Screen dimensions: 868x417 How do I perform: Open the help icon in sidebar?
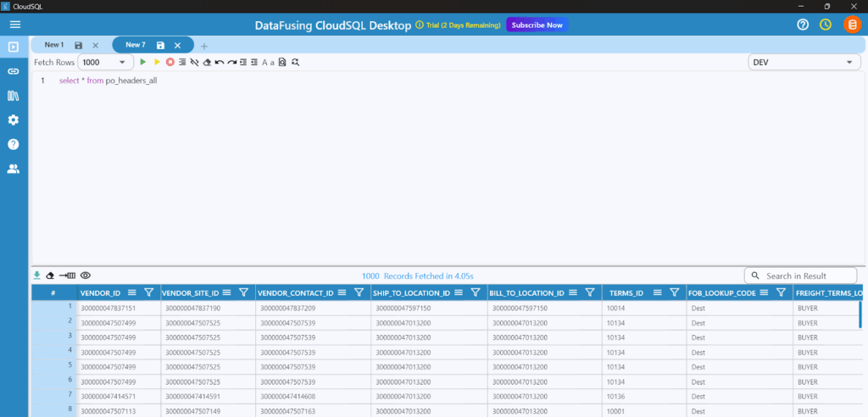(x=14, y=145)
